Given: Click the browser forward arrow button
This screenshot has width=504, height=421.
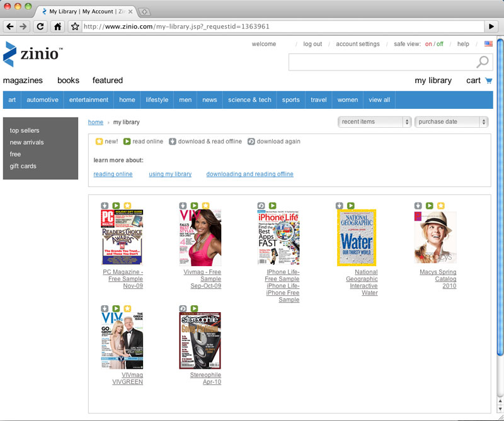Looking at the screenshot, I should [x=23, y=26].
